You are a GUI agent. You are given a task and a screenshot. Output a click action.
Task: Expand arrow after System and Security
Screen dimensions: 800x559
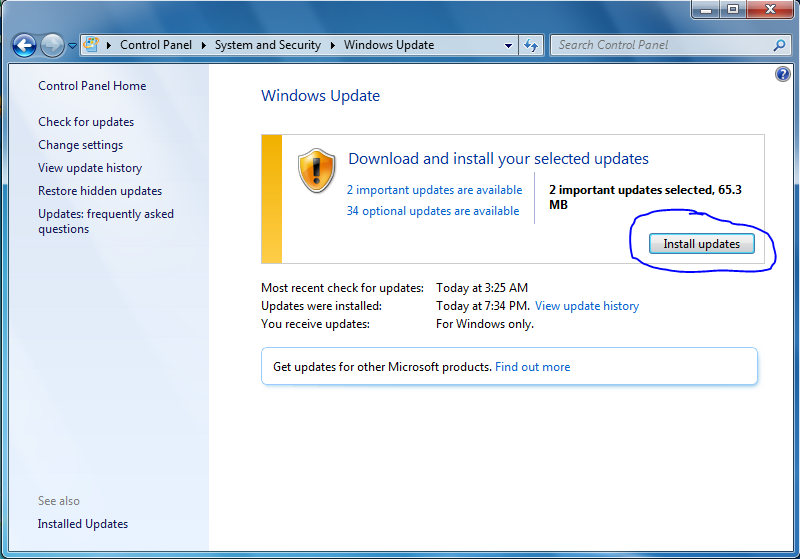(x=333, y=45)
